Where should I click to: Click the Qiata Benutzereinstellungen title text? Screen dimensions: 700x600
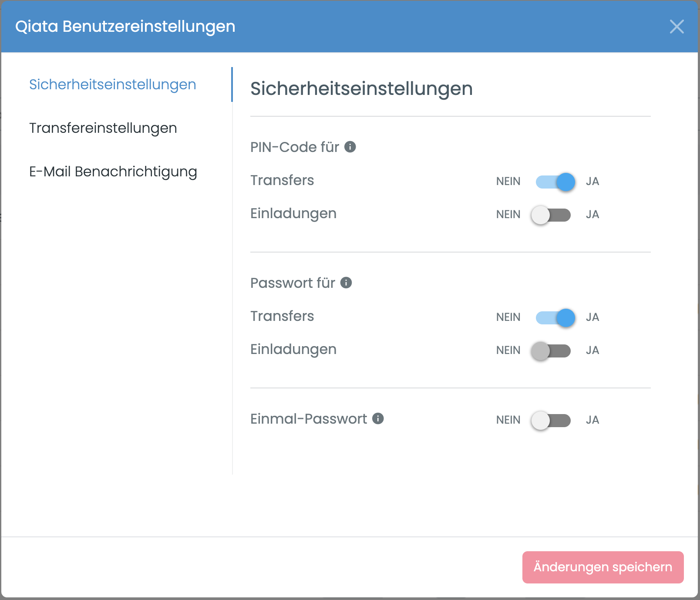coord(125,26)
